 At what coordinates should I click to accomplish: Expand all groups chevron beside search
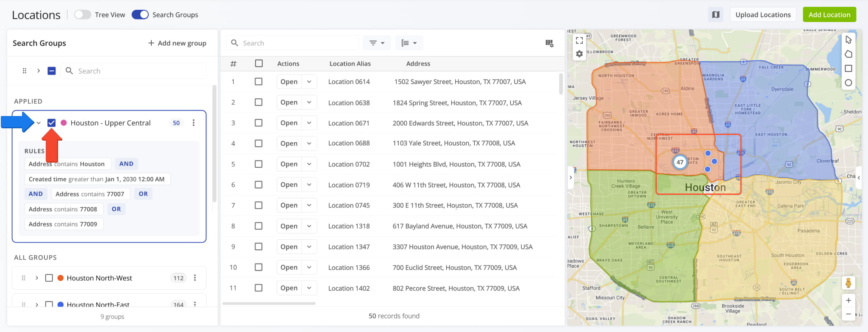(x=39, y=71)
